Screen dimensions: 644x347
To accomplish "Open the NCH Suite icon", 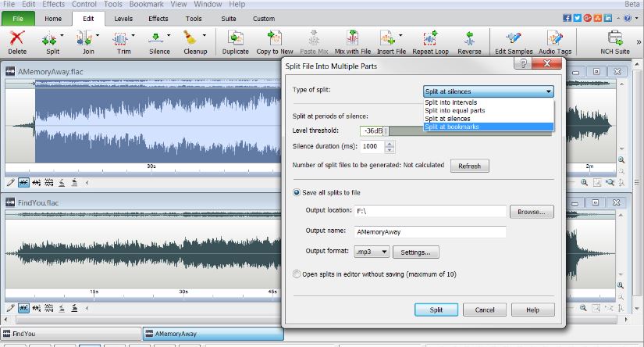I will pyautogui.click(x=615, y=38).
